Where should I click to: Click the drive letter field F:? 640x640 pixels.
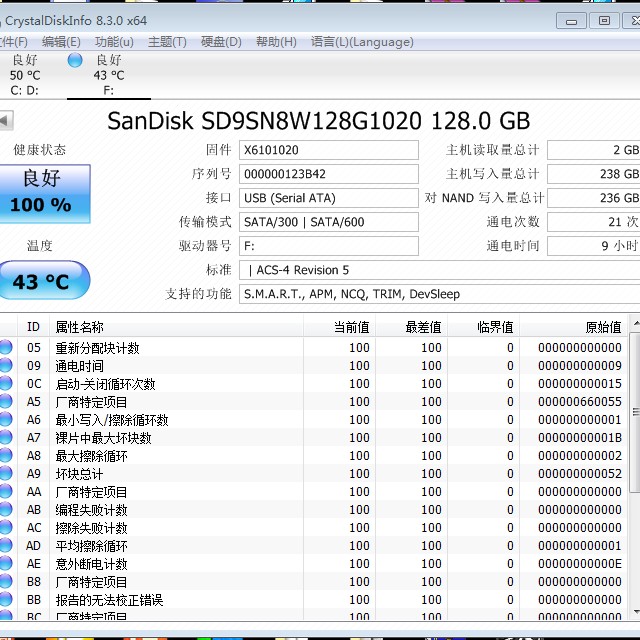tap(329, 246)
